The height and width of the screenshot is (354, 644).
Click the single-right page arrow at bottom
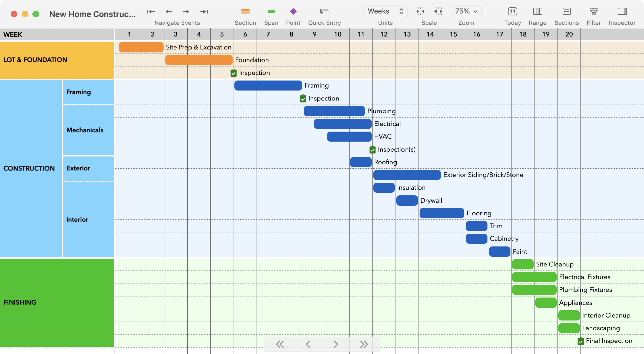pyautogui.click(x=336, y=344)
